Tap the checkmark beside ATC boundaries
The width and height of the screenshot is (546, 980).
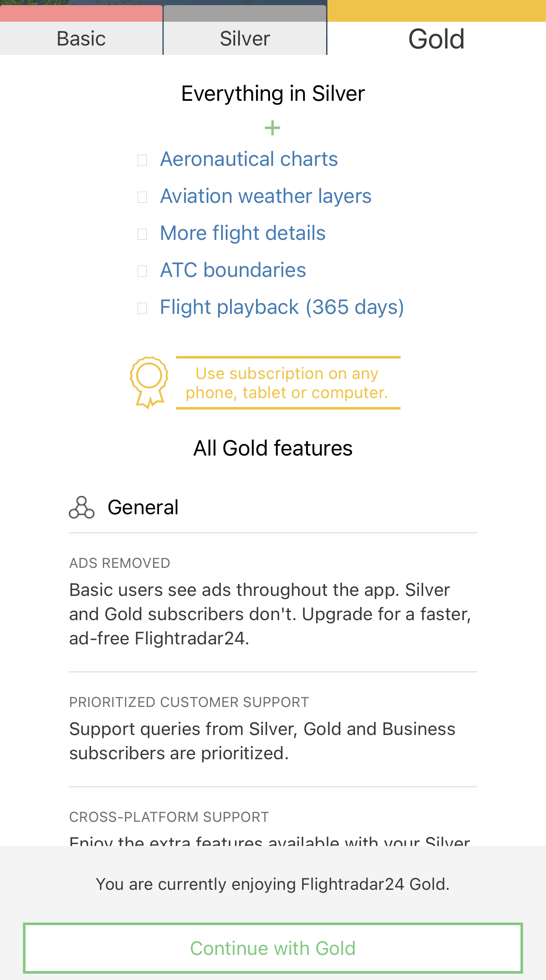tap(142, 271)
